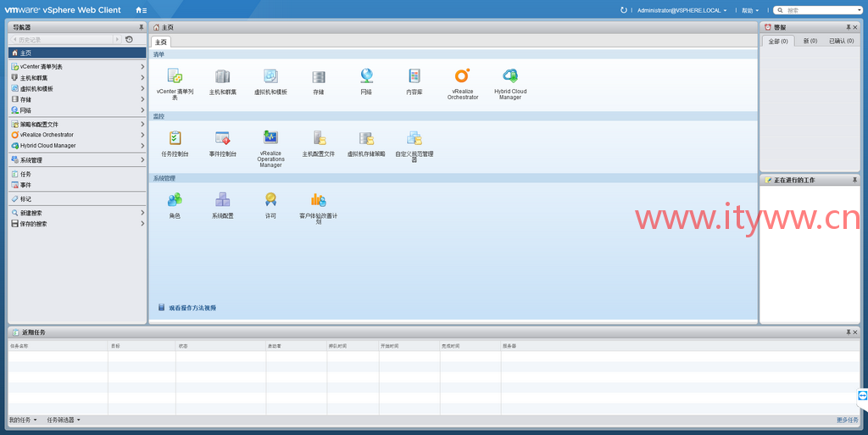Viewport: 868px width, 435px height.
Task: Open 存储 icon in 清单 section
Action: point(319,77)
